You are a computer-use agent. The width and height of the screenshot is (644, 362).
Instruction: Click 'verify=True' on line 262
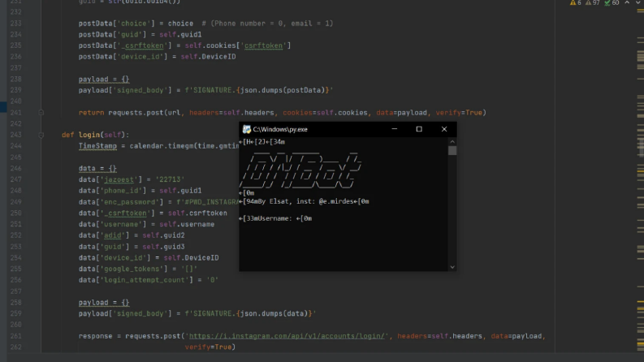(208, 347)
